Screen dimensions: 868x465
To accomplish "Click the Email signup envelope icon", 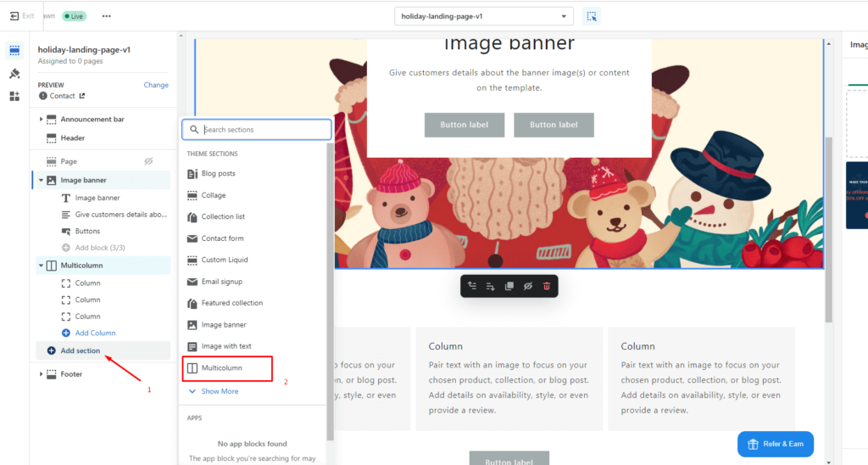I will point(192,282).
